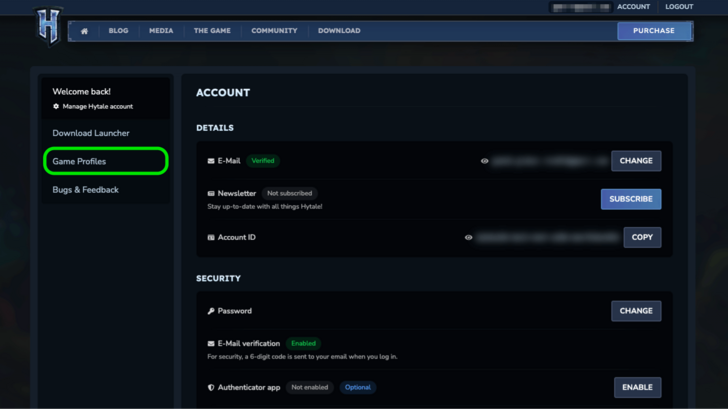Click the Stay up-to-date newsletter description

[x=265, y=207]
